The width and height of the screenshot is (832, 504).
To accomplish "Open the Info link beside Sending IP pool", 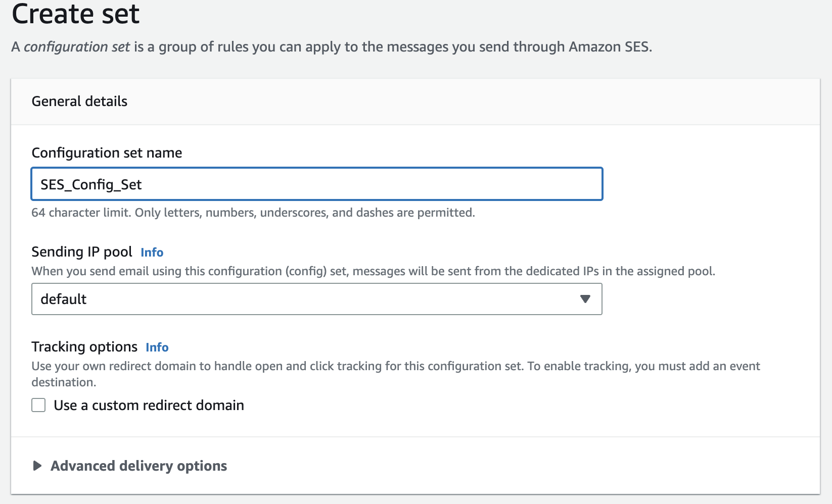I will click(x=152, y=252).
